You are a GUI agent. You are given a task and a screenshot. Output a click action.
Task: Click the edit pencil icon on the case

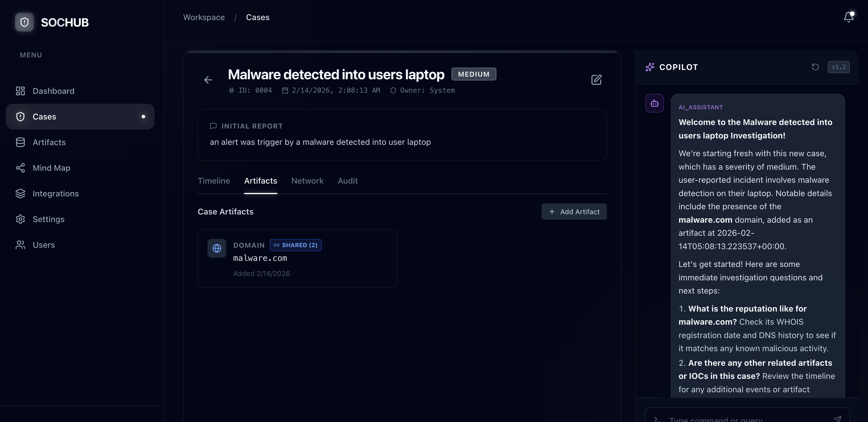596,80
